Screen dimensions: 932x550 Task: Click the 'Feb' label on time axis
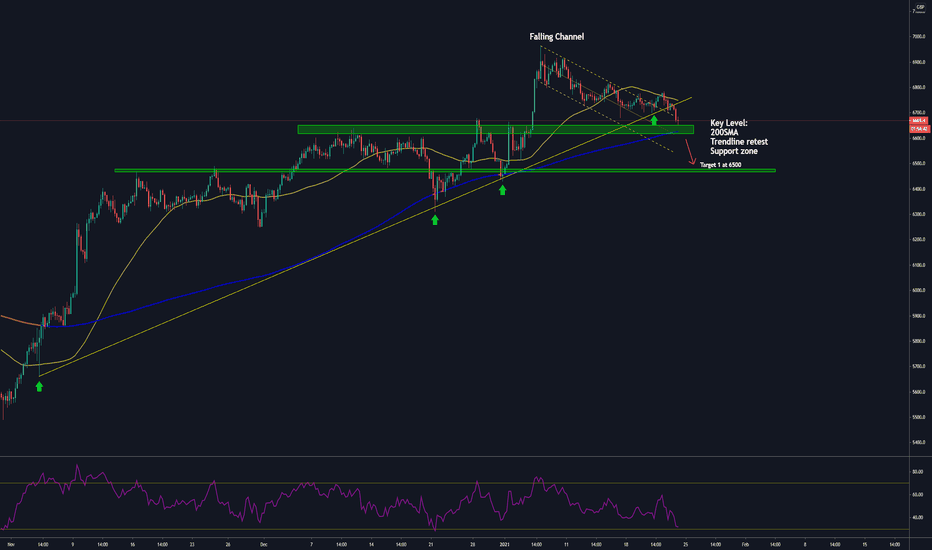[x=745, y=544]
